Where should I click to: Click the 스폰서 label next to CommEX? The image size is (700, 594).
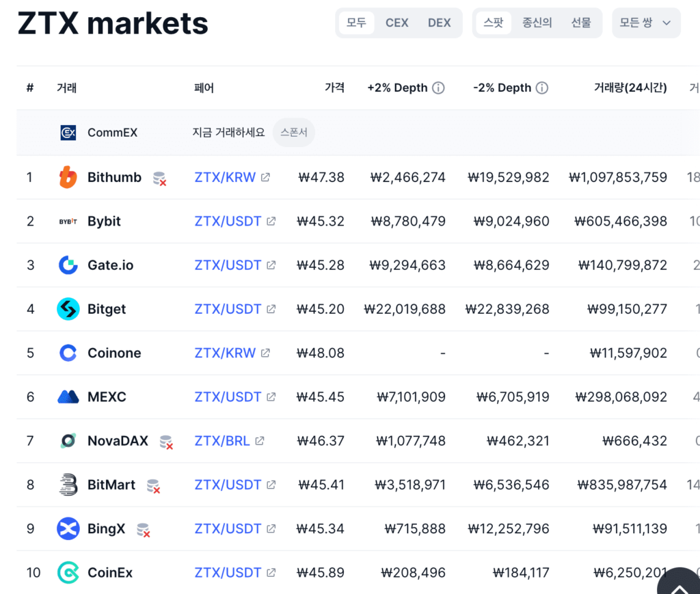[x=293, y=133]
